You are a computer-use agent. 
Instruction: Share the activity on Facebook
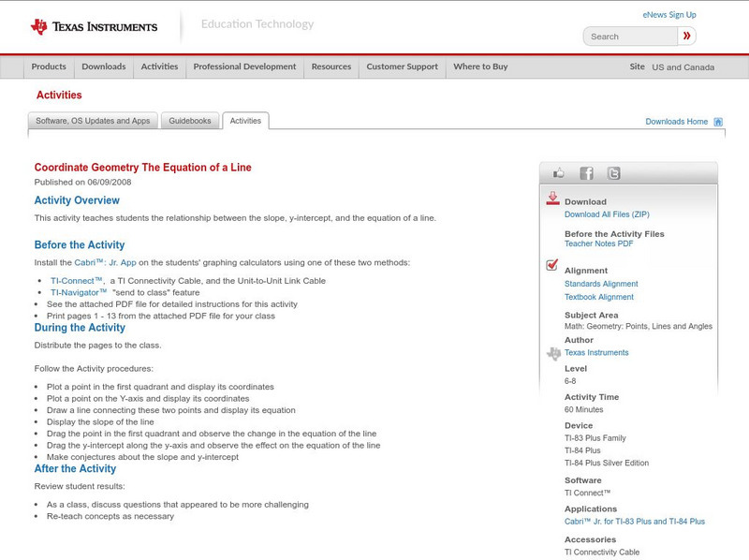tap(587, 173)
